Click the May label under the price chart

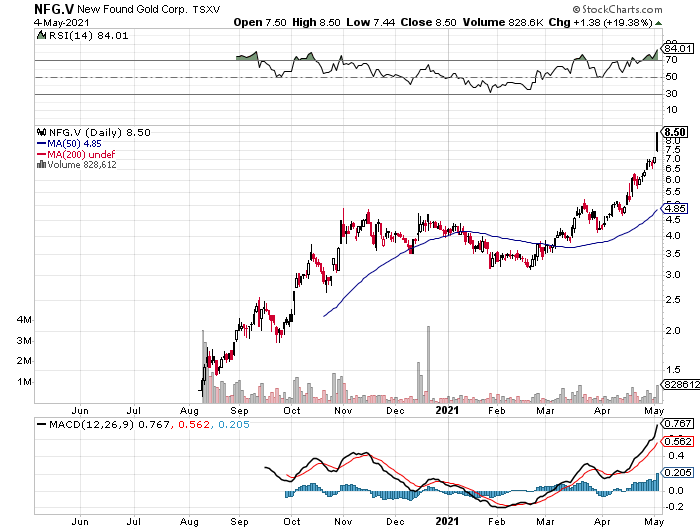pyautogui.click(x=654, y=411)
